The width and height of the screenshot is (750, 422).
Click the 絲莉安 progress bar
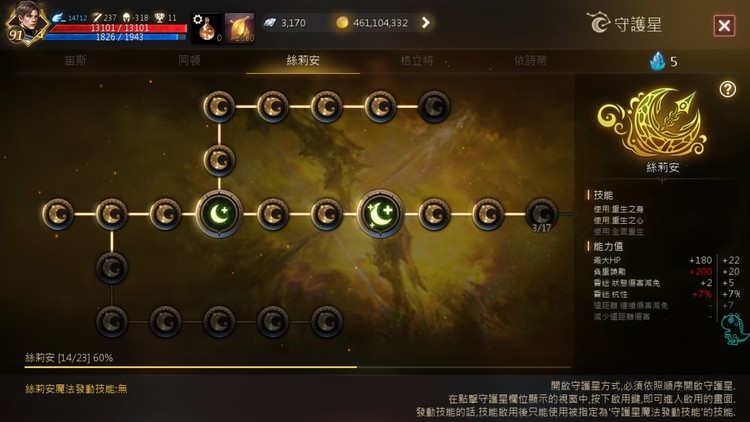pyautogui.click(x=298, y=367)
